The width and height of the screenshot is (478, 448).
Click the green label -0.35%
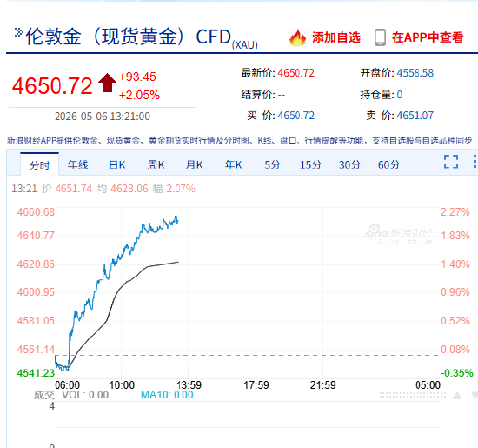456,373
